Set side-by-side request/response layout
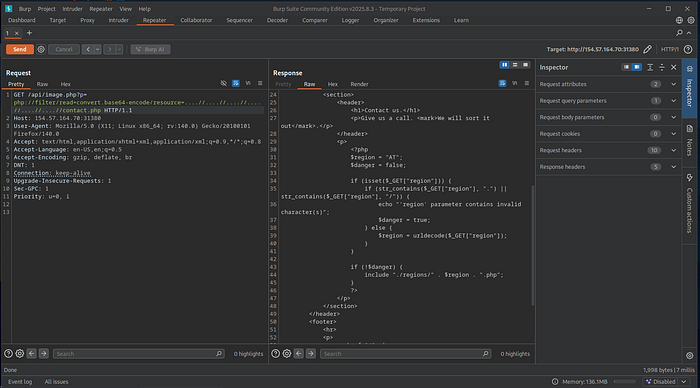The width and height of the screenshot is (700, 388). [x=504, y=65]
